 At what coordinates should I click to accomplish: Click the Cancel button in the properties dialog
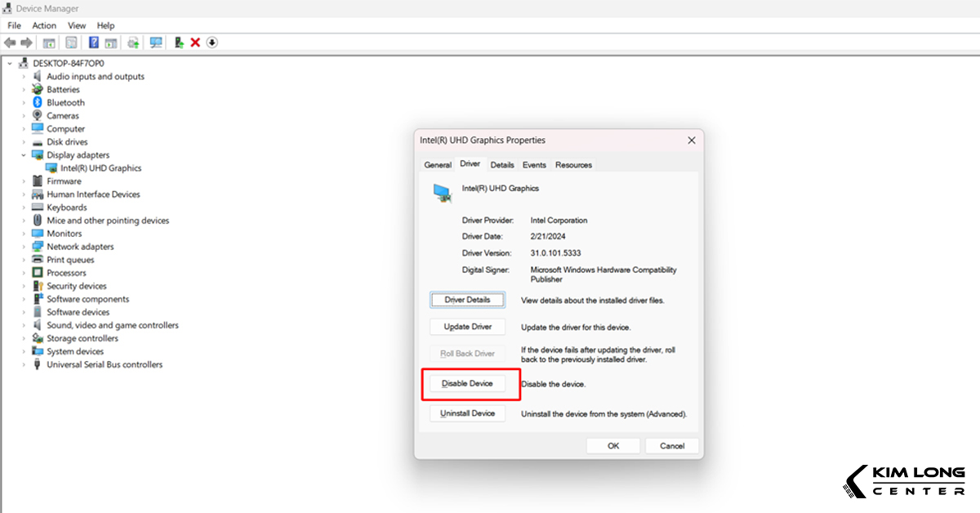pos(671,445)
